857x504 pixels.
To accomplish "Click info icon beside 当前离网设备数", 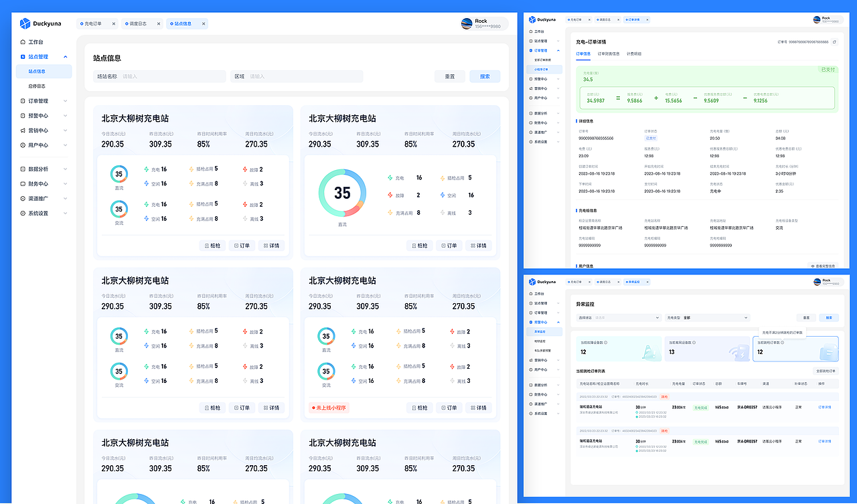I will pos(694,342).
